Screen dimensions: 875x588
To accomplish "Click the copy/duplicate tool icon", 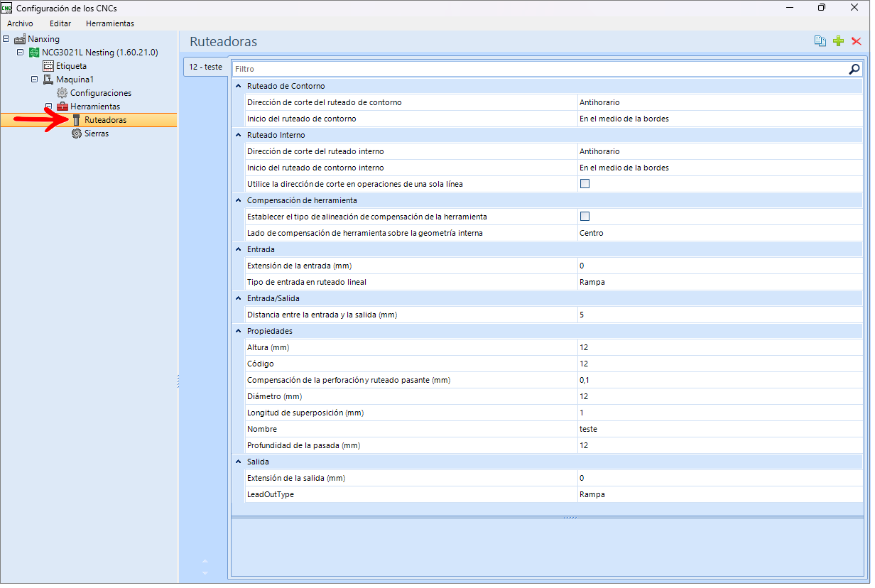I will coord(820,41).
